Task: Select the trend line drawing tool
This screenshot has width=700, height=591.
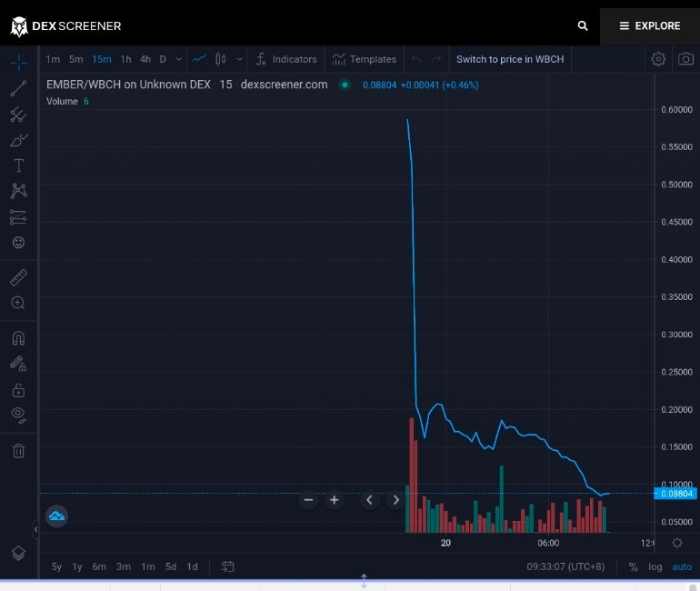Action: (x=18, y=88)
